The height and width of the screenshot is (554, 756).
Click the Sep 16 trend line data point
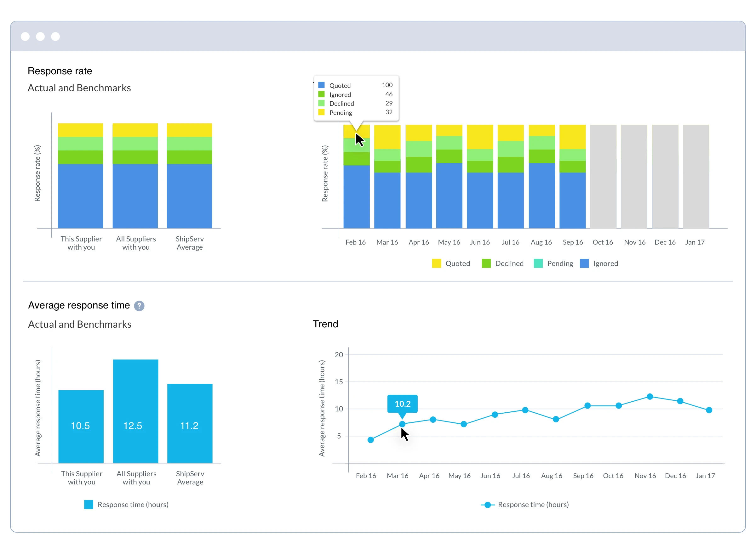coord(587,406)
